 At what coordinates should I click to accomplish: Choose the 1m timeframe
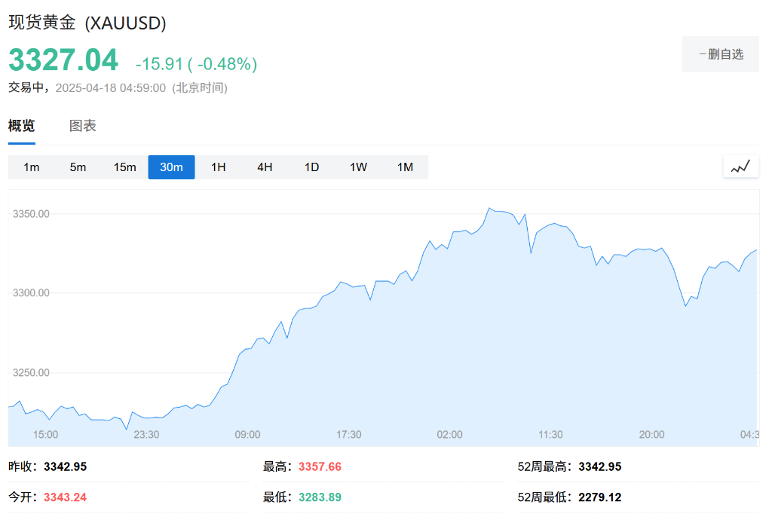(32, 167)
